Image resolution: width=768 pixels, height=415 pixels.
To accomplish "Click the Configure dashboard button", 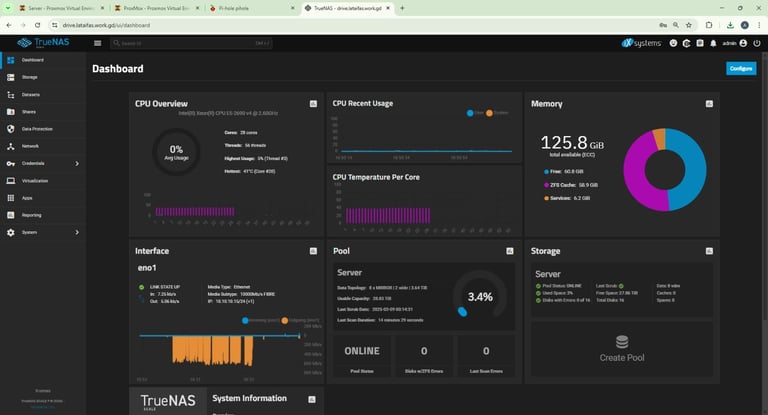I will 741,69.
